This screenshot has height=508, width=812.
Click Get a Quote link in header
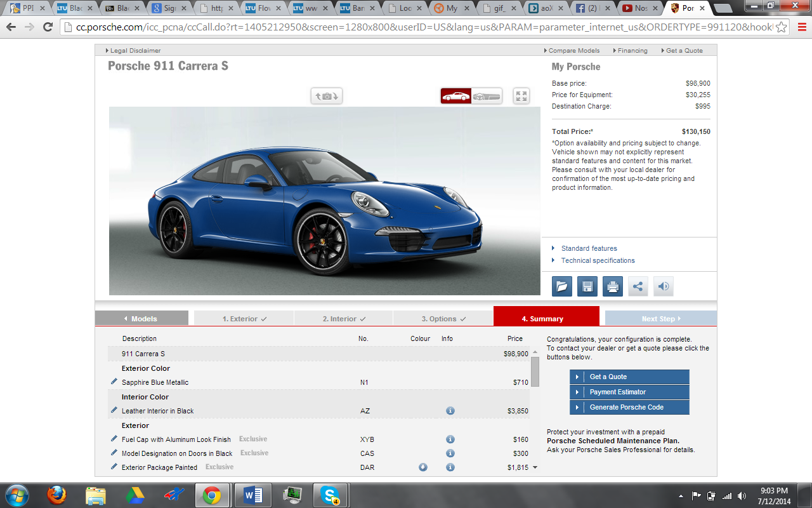point(681,50)
